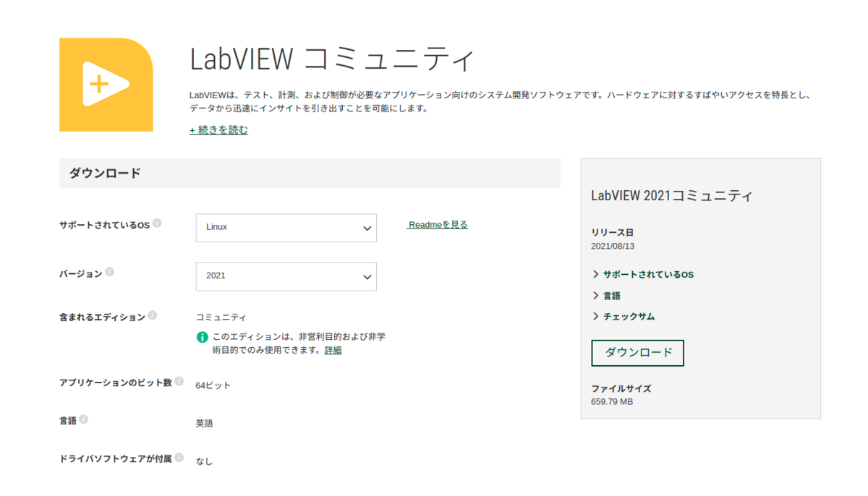Open the Readmeを見る link

(438, 225)
